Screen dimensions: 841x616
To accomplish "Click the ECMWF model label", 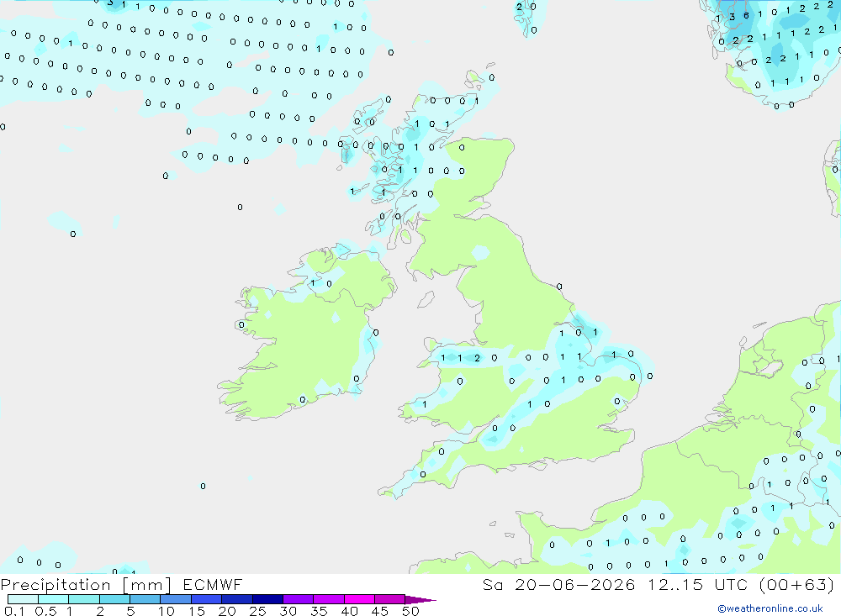I will 213,585.
